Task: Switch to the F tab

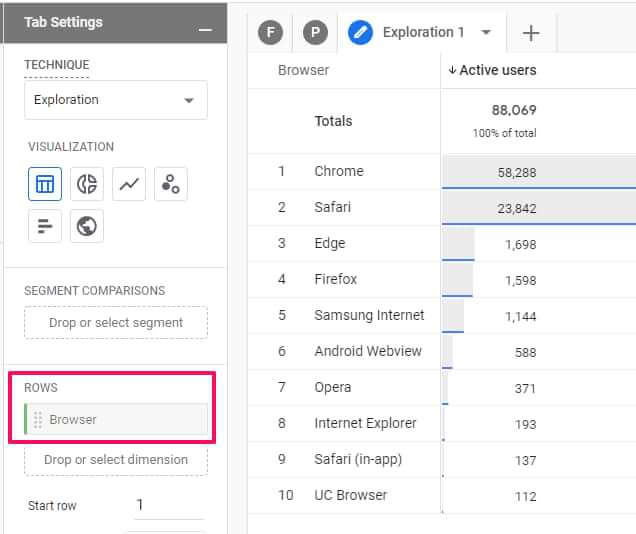Action: pyautogui.click(x=270, y=33)
